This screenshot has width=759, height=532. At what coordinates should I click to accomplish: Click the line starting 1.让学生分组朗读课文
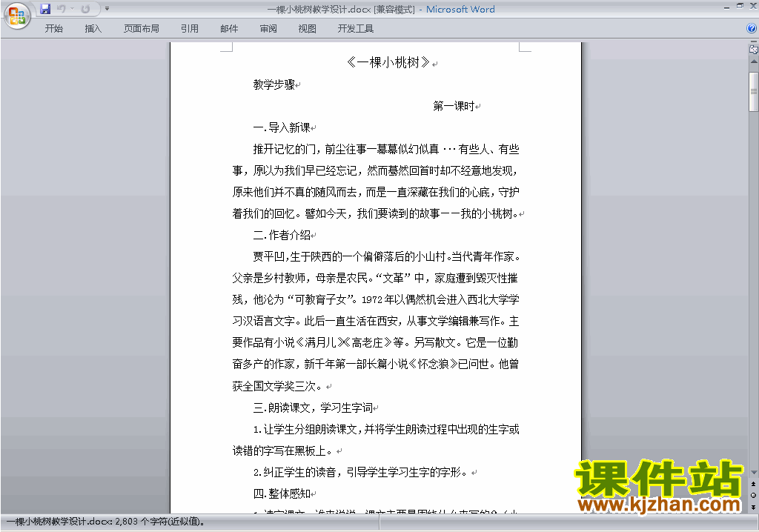pyautogui.click(x=386, y=429)
